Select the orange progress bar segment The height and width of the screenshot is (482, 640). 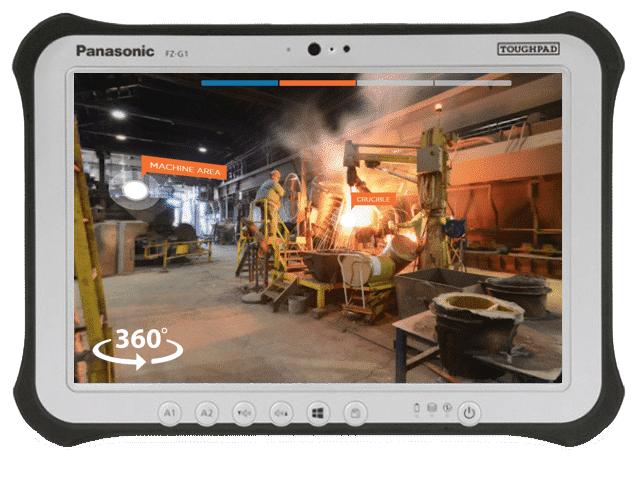(318, 83)
